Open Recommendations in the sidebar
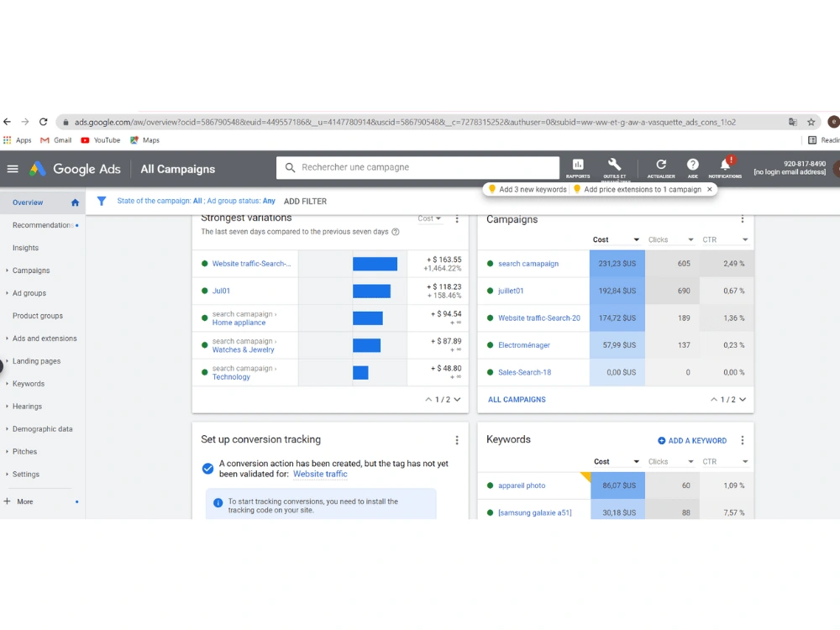 coord(43,225)
